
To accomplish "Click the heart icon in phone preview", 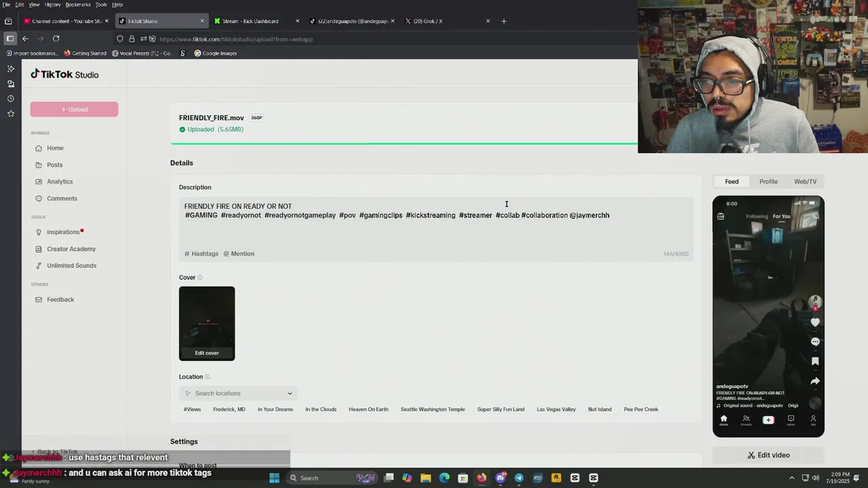I will pos(815,323).
